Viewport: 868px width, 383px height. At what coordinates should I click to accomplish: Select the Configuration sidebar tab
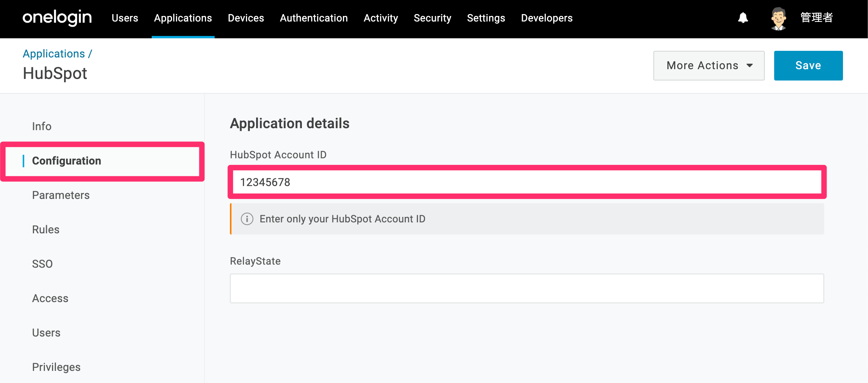pos(102,161)
